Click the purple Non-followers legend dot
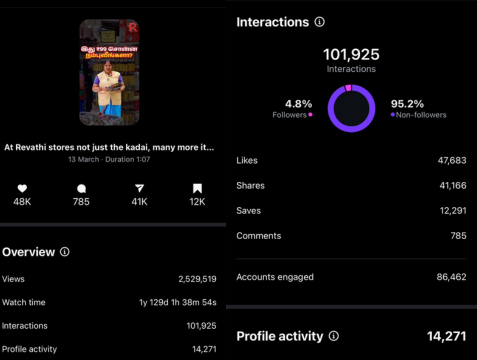Screen dimensions: 477x360 click(x=393, y=115)
